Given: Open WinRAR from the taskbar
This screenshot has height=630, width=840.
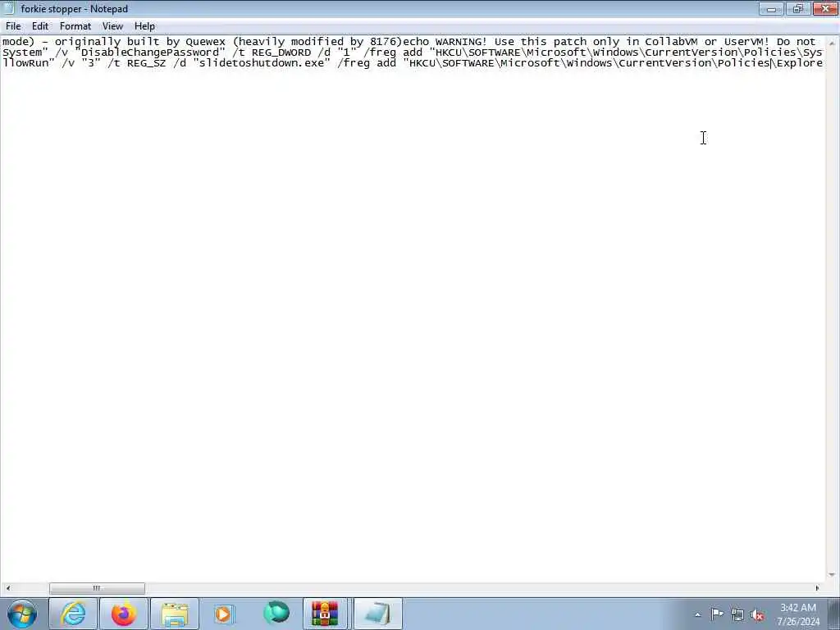Looking at the screenshot, I should coord(325,614).
